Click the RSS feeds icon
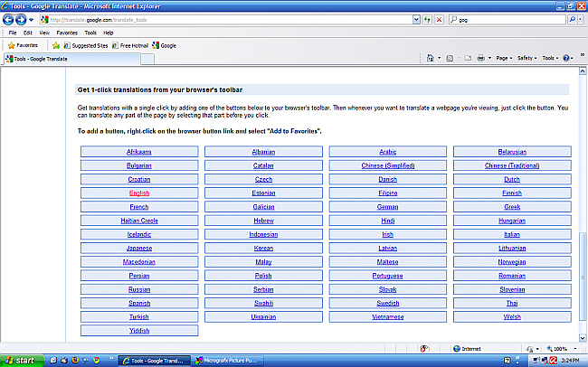This screenshot has height=367, width=588. 450,58
